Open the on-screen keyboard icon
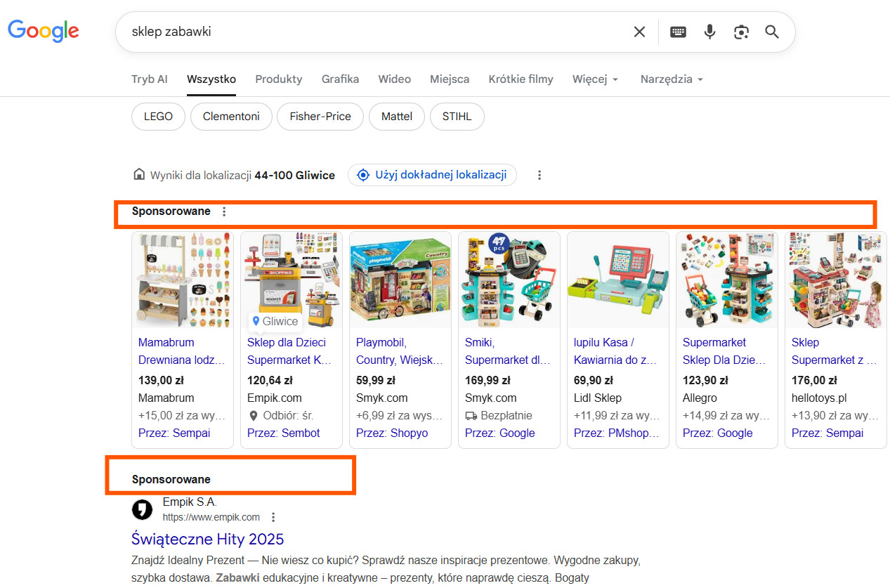Screen dimensions: 890x588 pyautogui.click(x=677, y=31)
